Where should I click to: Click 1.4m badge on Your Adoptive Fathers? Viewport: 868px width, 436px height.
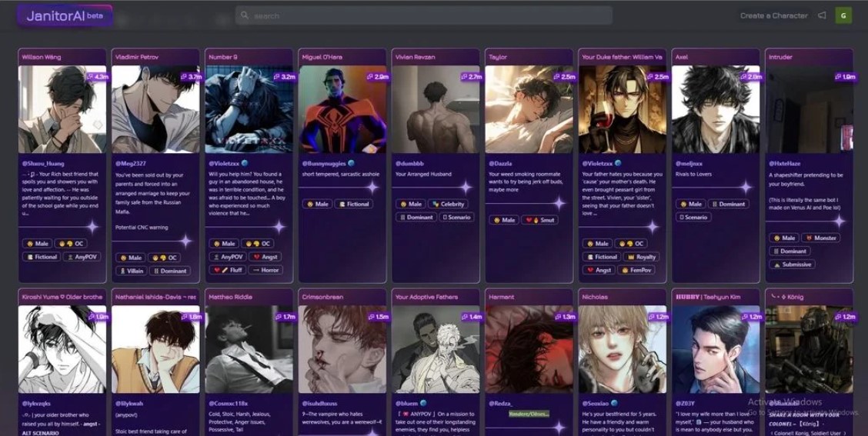coord(472,317)
